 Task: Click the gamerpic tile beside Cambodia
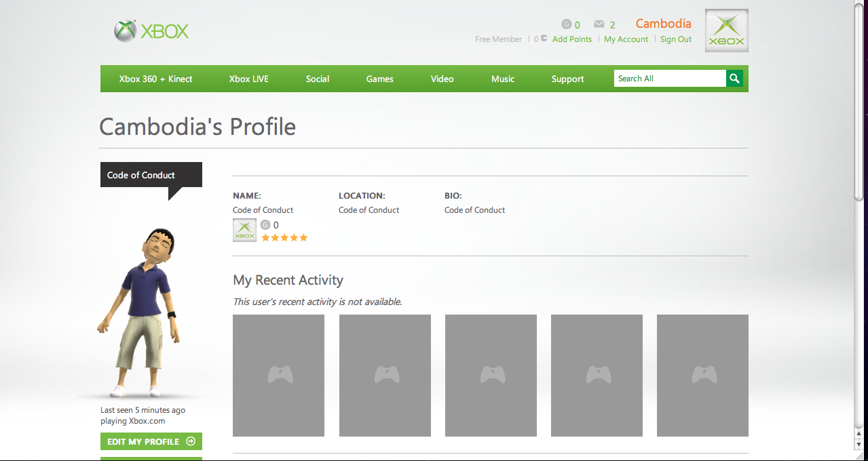[x=727, y=31]
